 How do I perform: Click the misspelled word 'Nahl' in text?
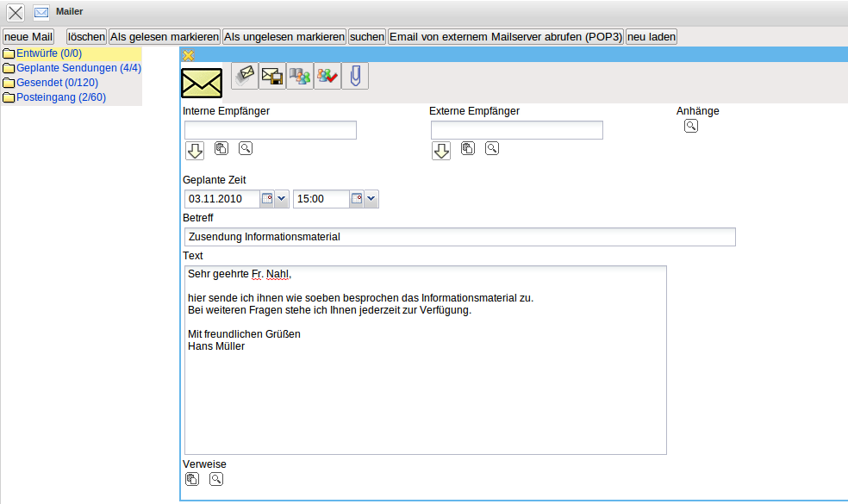pyautogui.click(x=278, y=274)
